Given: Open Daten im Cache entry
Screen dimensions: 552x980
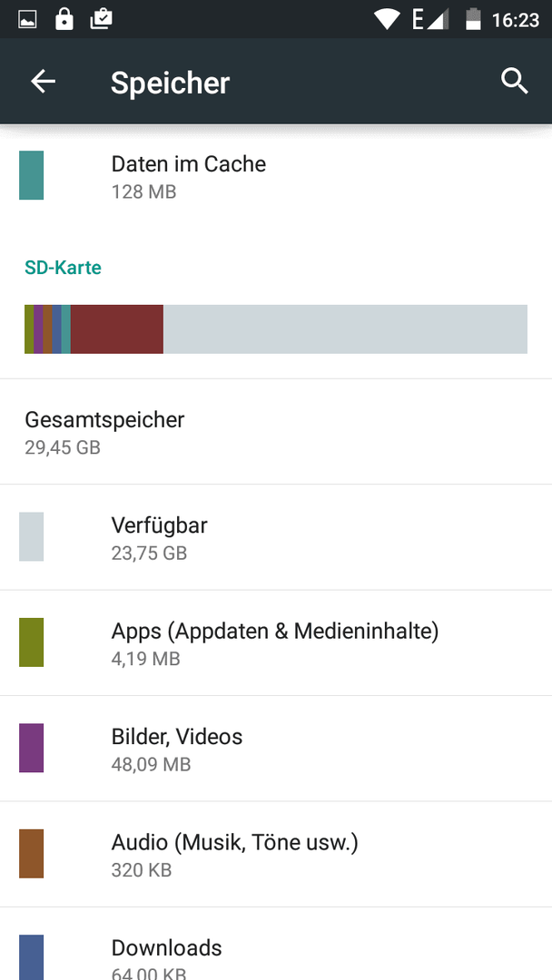Looking at the screenshot, I should [x=276, y=176].
